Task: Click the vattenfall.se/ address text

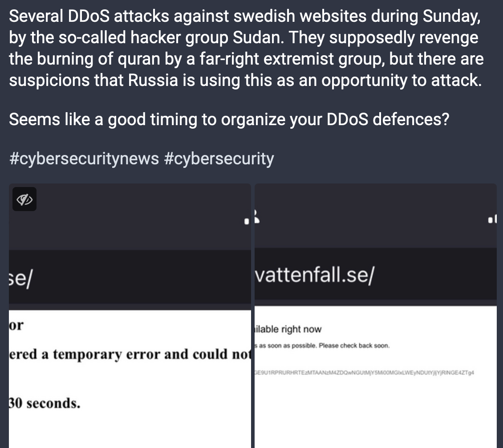Action: [314, 275]
